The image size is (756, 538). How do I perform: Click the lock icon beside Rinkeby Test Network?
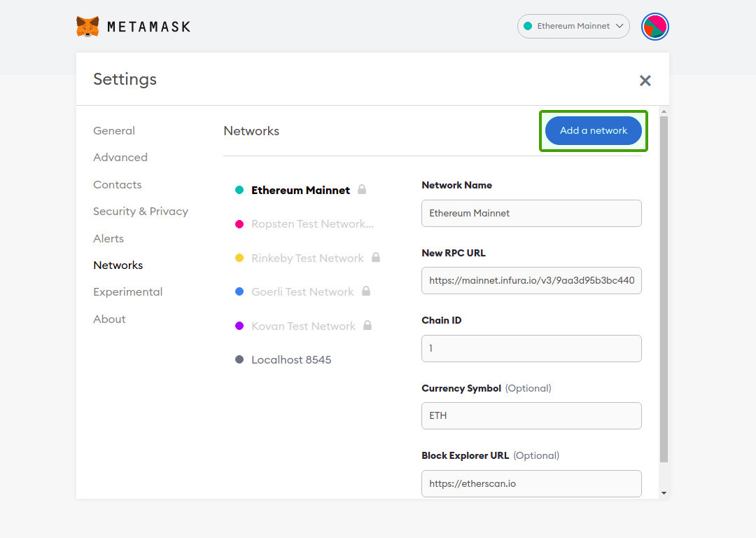tap(376, 258)
